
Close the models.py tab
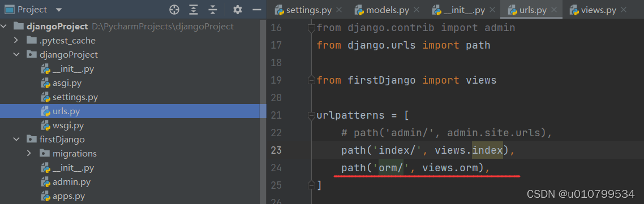pos(417,10)
